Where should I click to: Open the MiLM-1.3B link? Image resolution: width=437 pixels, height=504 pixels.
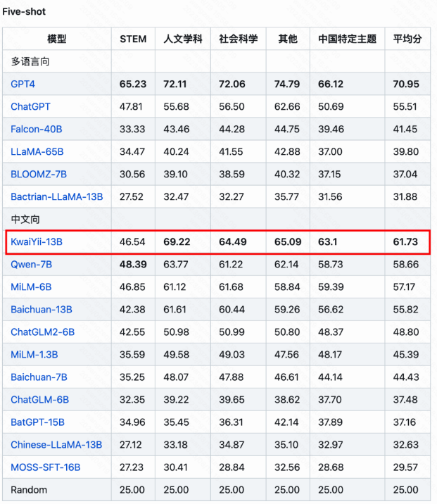tap(34, 355)
